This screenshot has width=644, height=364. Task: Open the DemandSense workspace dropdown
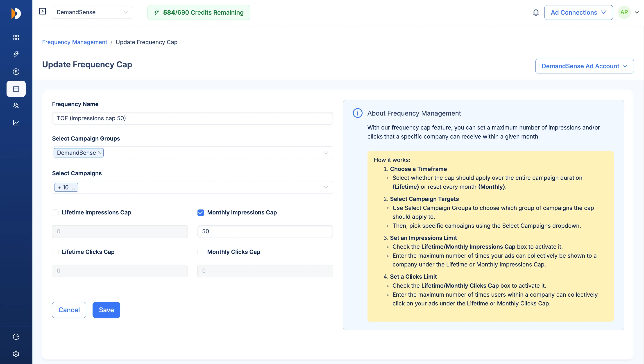coord(92,12)
